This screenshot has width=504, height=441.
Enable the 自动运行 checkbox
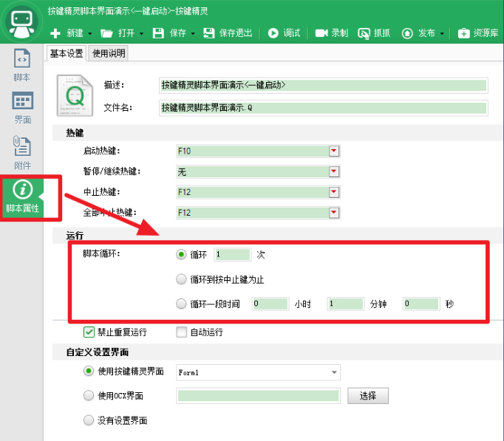181,332
